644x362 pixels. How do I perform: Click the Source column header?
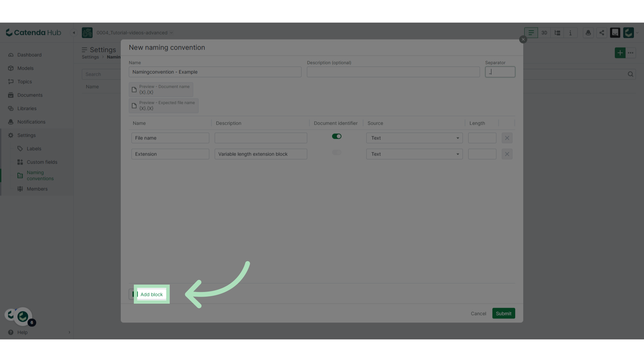click(x=375, y=123)
